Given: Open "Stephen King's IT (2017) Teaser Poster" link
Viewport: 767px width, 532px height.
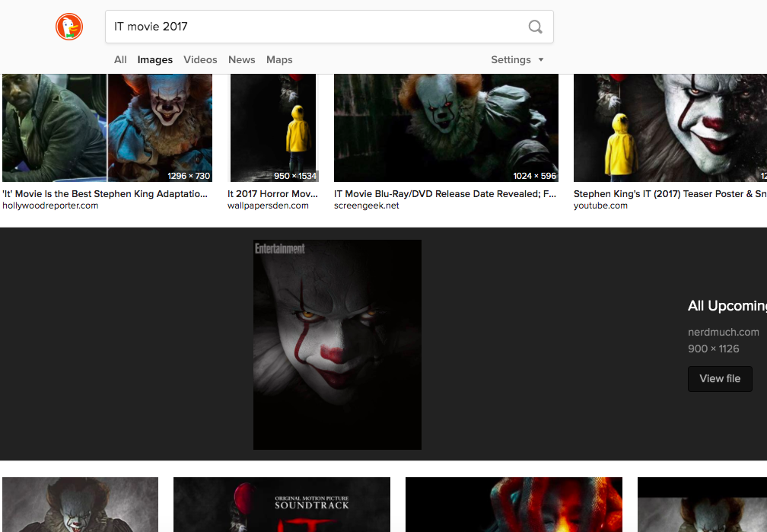Looking at the screenshot, I should tap(670, 194).
